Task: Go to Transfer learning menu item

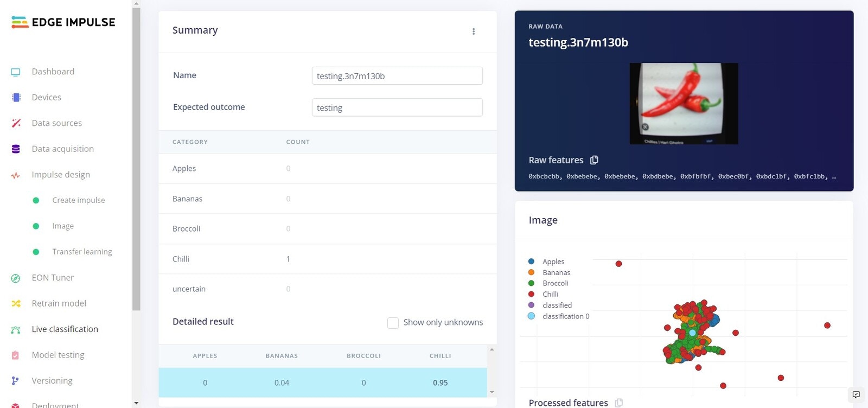Action: click(82, 252)
